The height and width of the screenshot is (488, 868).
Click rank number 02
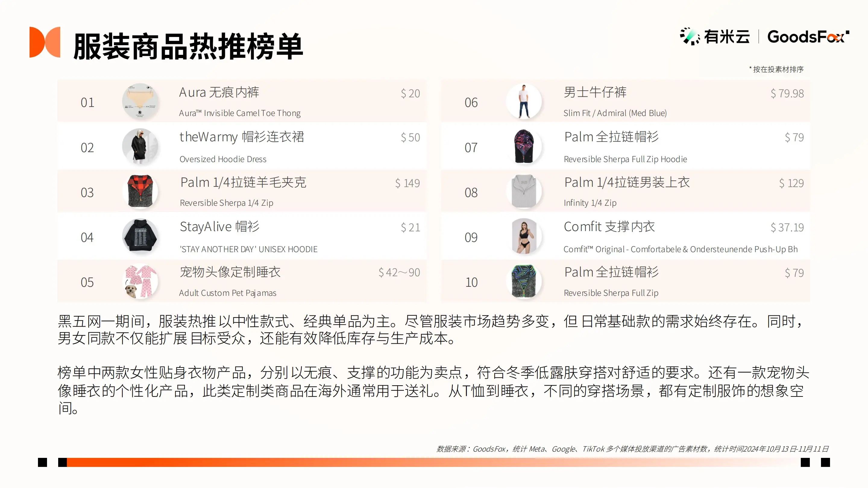tap(87, 148)
